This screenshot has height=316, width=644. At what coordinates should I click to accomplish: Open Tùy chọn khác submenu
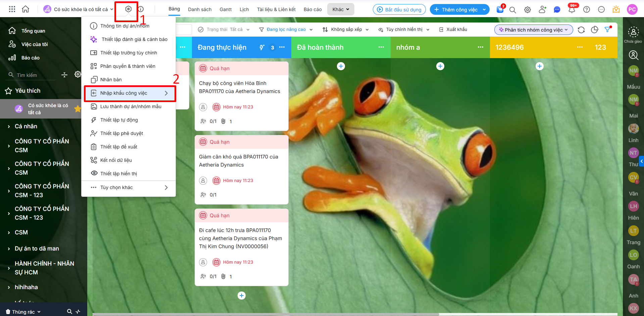tap(129, 187)
